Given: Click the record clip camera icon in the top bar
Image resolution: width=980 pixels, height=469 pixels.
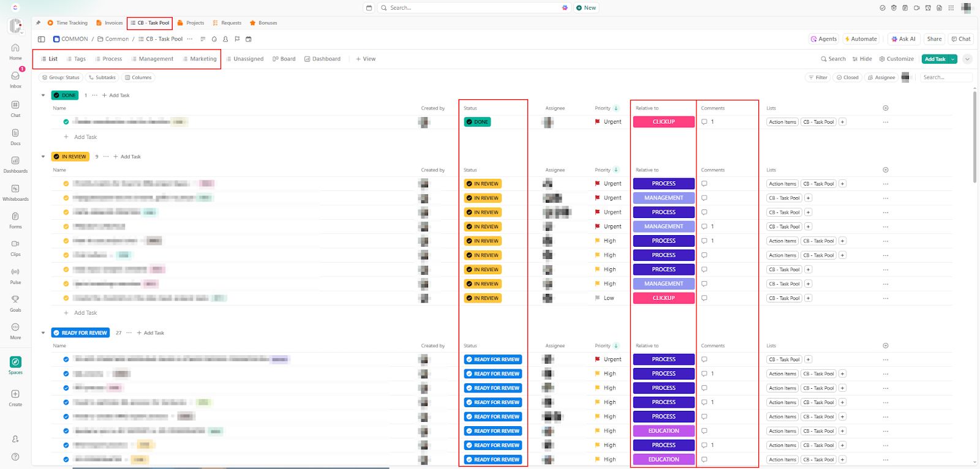Looking at the screenshot, I should 916,8.
